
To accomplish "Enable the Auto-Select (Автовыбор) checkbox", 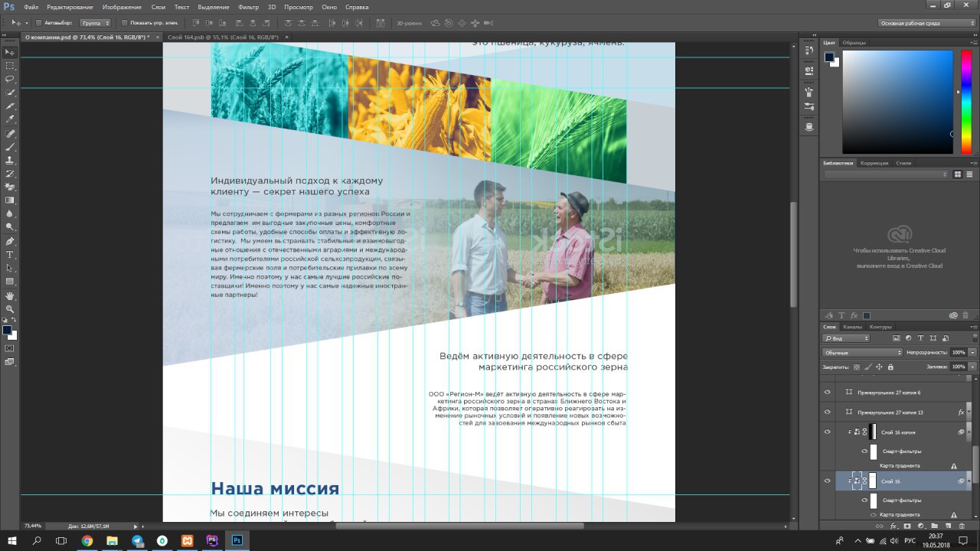I will 38,23.
